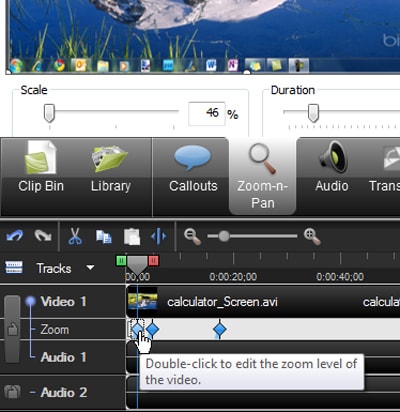Click the Scale percent input field
The image size is (400, 412).
click(206, 114)
